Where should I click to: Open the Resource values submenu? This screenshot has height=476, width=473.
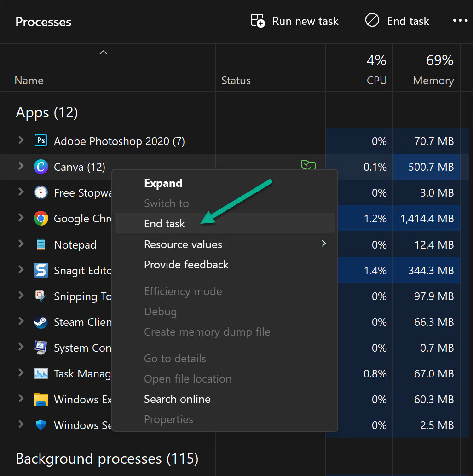[225, 244]
